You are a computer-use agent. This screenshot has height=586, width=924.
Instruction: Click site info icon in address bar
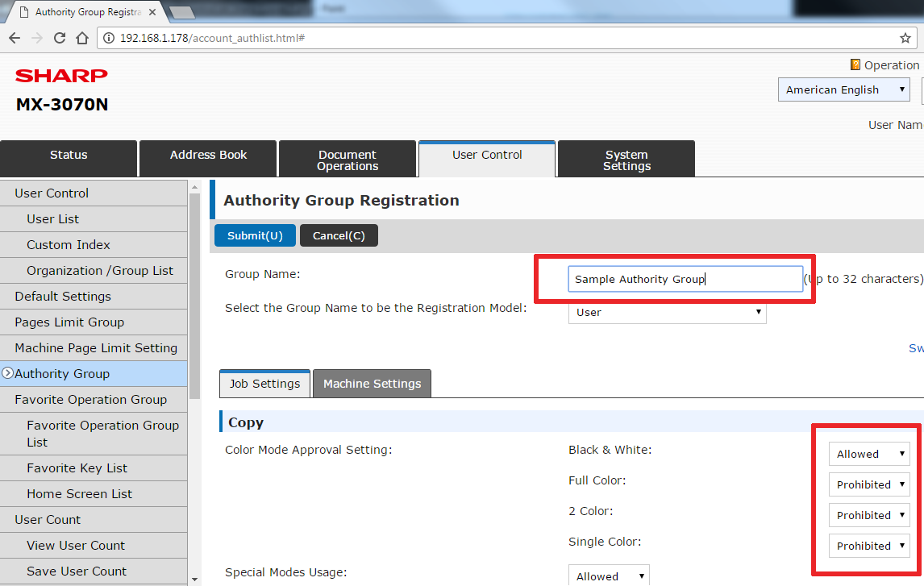[x=109, y=38]
